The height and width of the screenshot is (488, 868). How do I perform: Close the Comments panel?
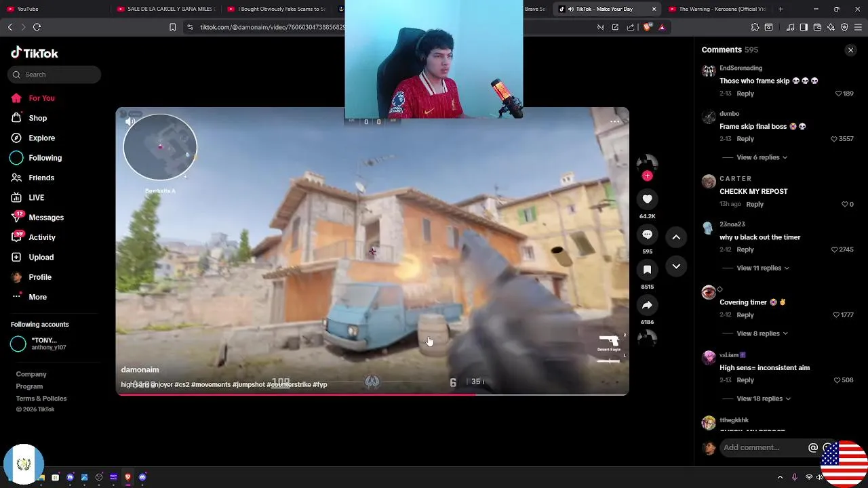click(850, 50)
